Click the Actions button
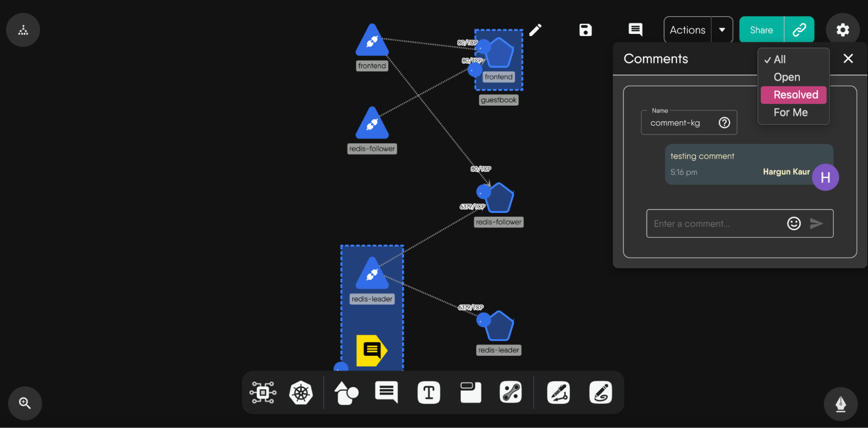Image resolution: width=868 pixels, height=428 pixels. pyautogui.click(x=687, y=30)
